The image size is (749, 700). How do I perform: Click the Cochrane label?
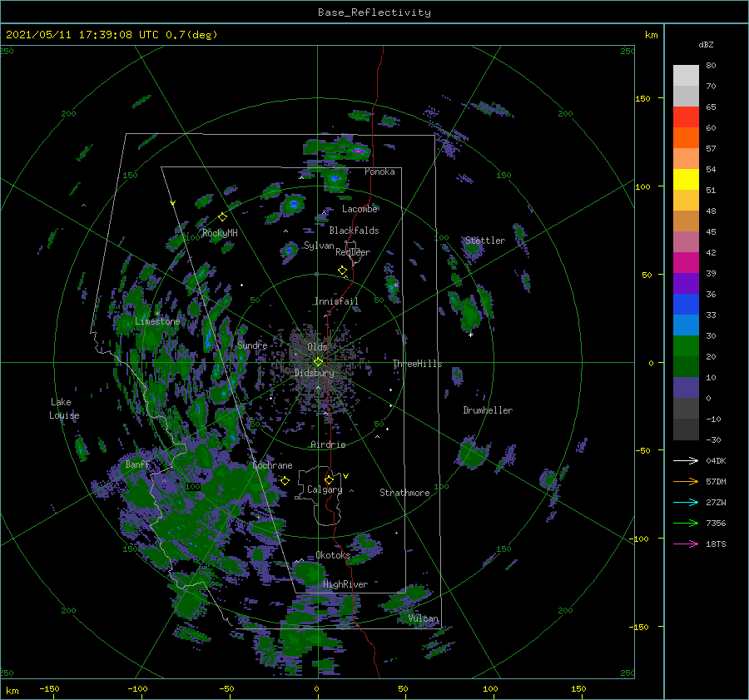pyautogui.click(x=272, y=465)
